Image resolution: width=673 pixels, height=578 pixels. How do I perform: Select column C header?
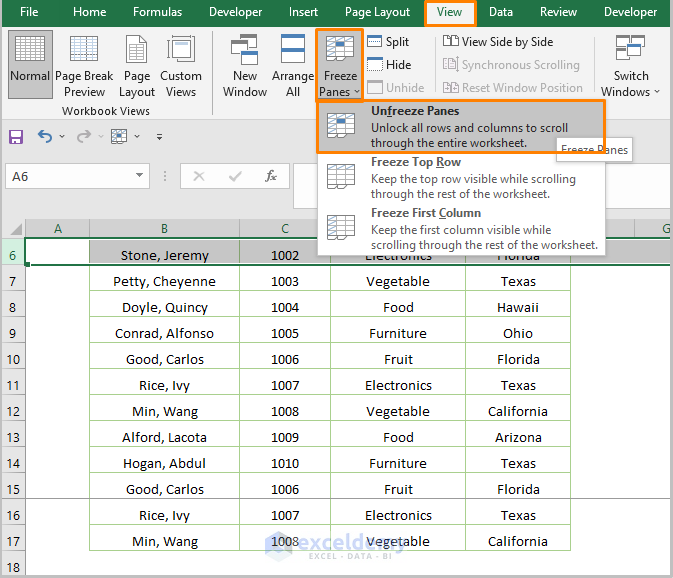285,229
